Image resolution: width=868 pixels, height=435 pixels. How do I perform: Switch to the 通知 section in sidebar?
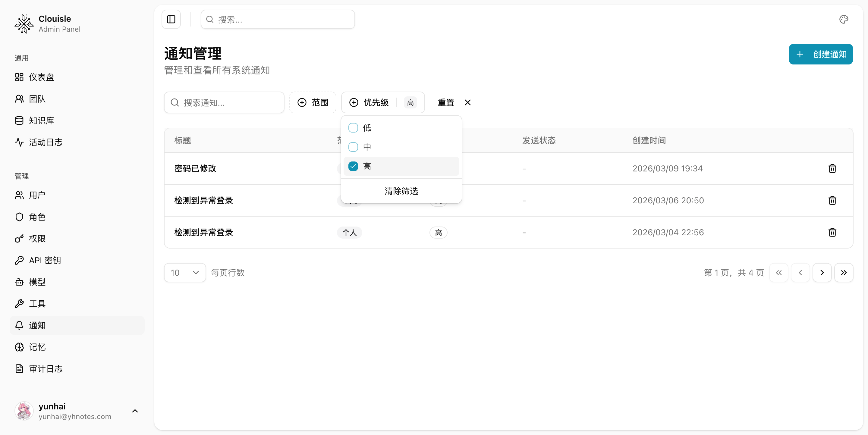37,325
